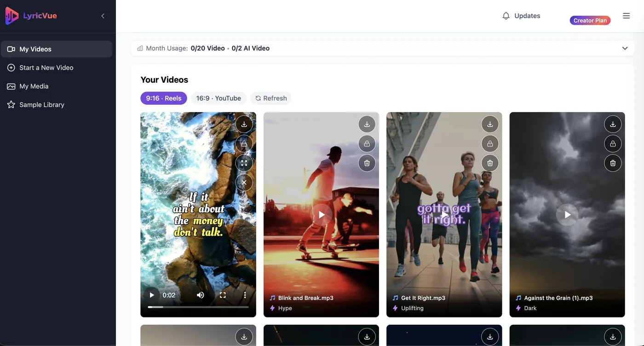Click the Creator Plan badge
Viewport: 644px width, 346px height.
click(590, 20)
